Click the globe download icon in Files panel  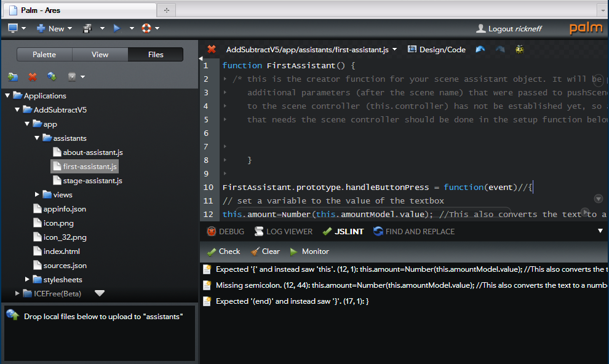(52, 77)
